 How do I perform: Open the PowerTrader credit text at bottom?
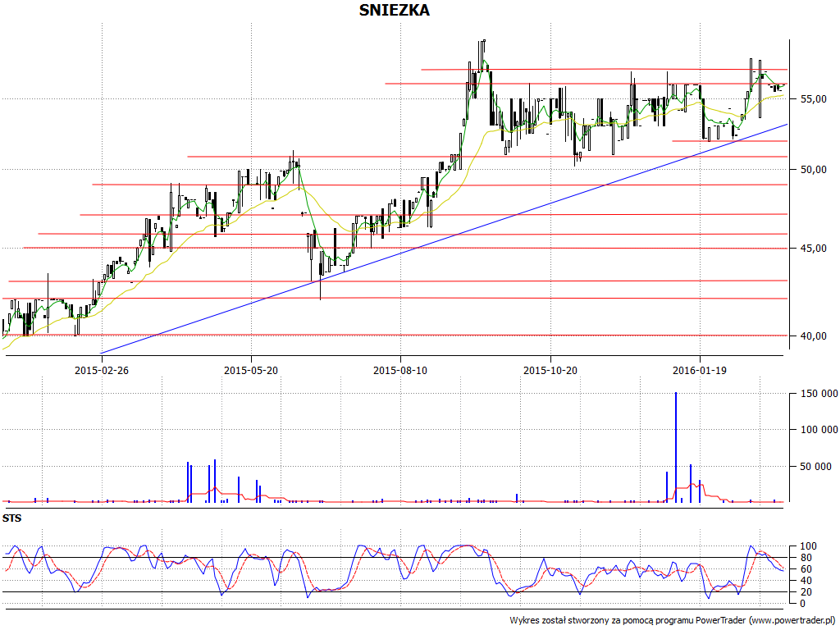click(673, 620)
